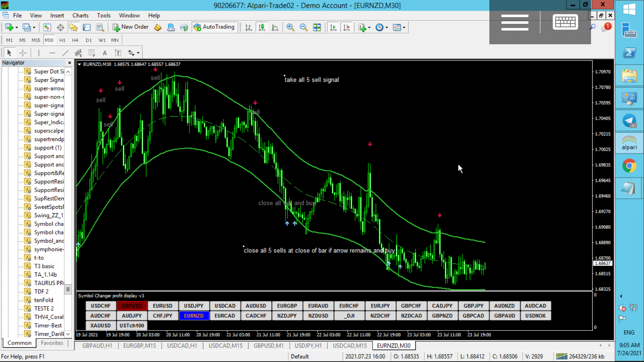The width and height of the screenshot is (644, 362).
Task: Open Telegram from the taskbar
Action: pos(629,121)
